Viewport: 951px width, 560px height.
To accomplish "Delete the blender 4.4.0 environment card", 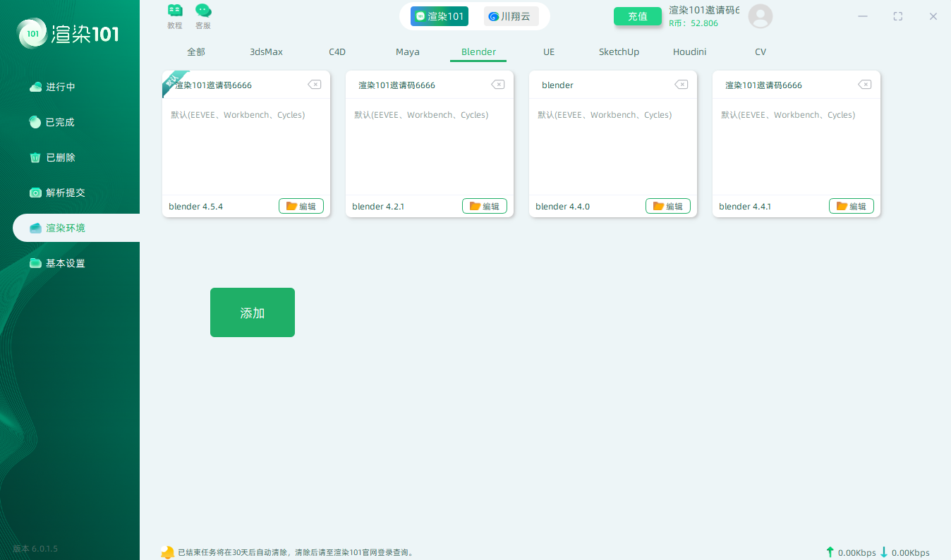I will [681, 85].
